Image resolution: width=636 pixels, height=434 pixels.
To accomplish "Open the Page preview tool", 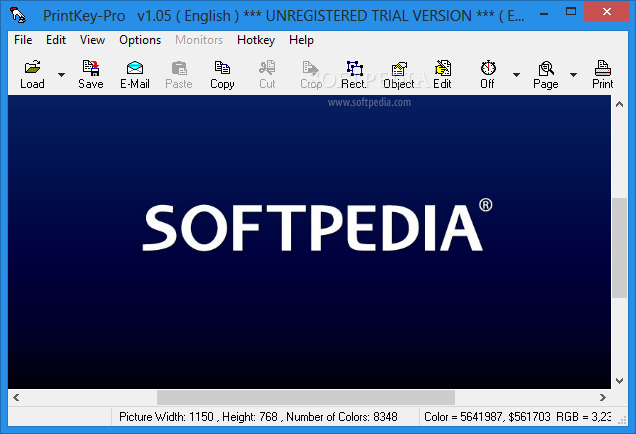I will point(546,75).
